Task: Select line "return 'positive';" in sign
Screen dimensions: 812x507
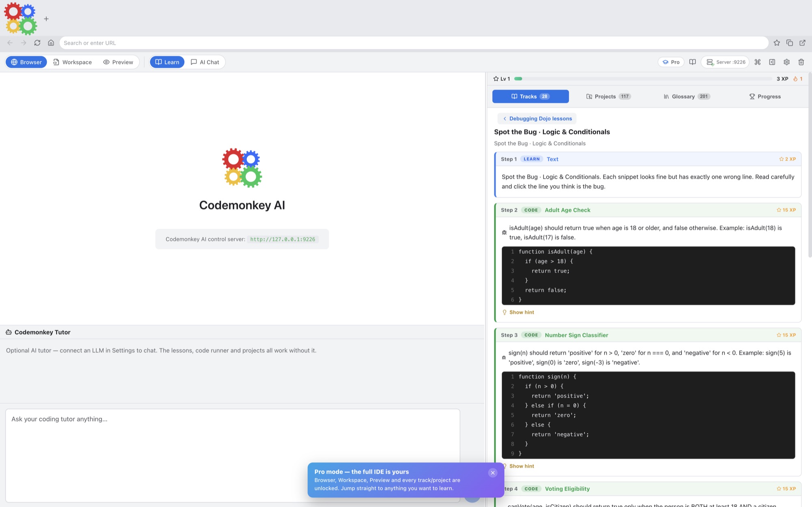Action: click(x=648, y=396)
